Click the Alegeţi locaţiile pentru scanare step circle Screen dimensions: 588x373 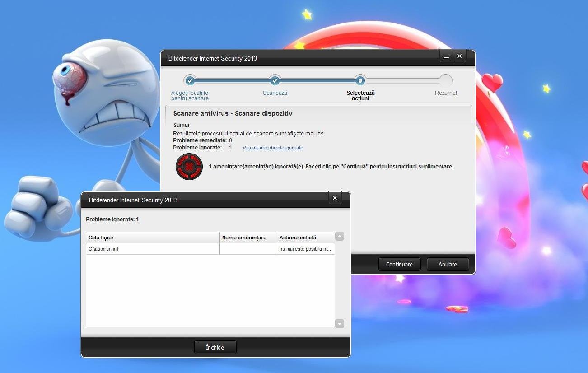point(190,81)
